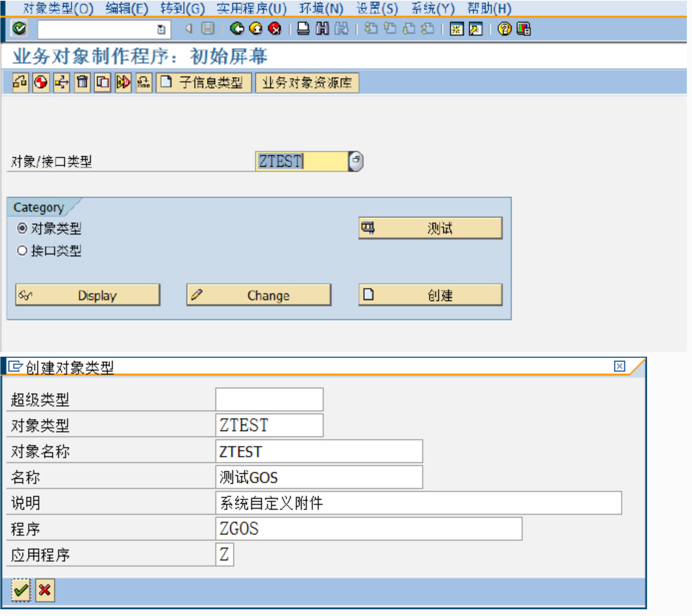Image resolution: width=692 pixels, height=616 pixels.
Task: Click the red arrow icon beside Copy
Action: [123, 82]
